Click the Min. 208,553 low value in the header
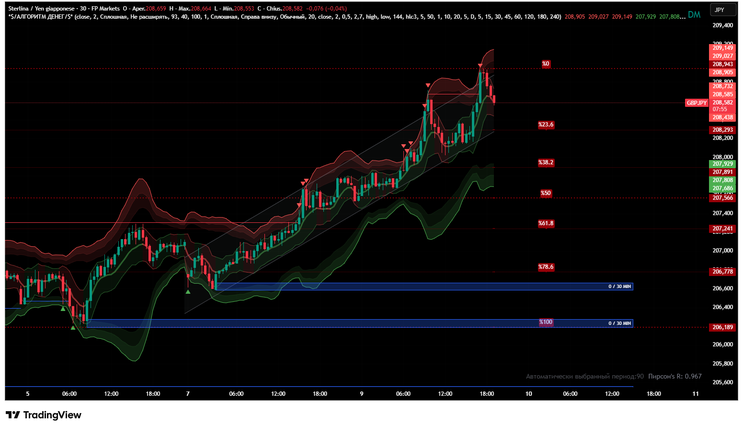The height and width of the screenshot is (426, 743). pos(239,9)
